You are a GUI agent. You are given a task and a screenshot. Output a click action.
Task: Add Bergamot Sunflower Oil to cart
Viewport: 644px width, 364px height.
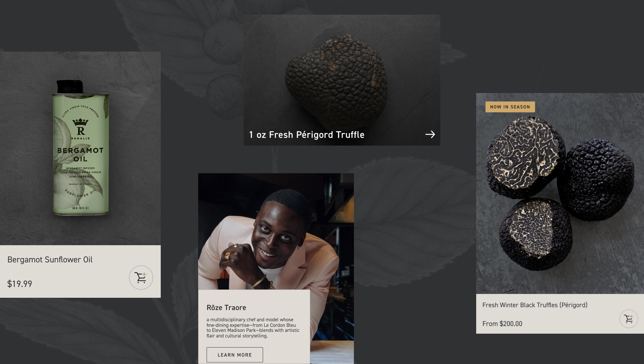coord(141,278)
